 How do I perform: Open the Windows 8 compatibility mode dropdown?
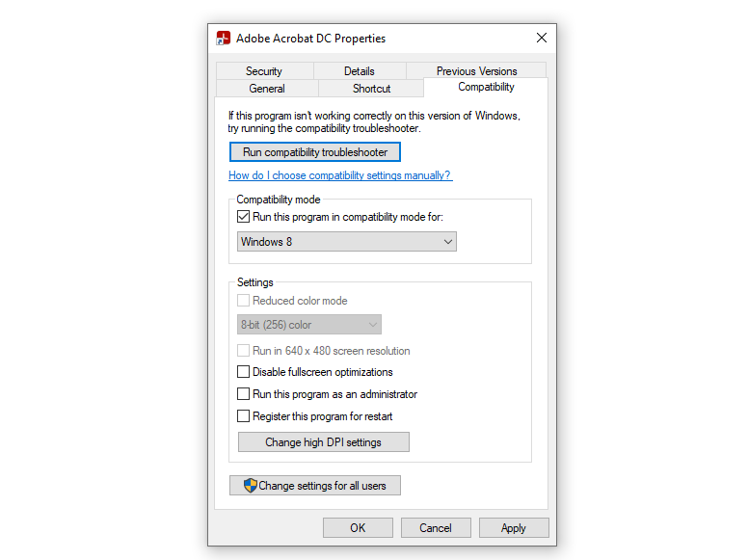[x=347, y=242]
